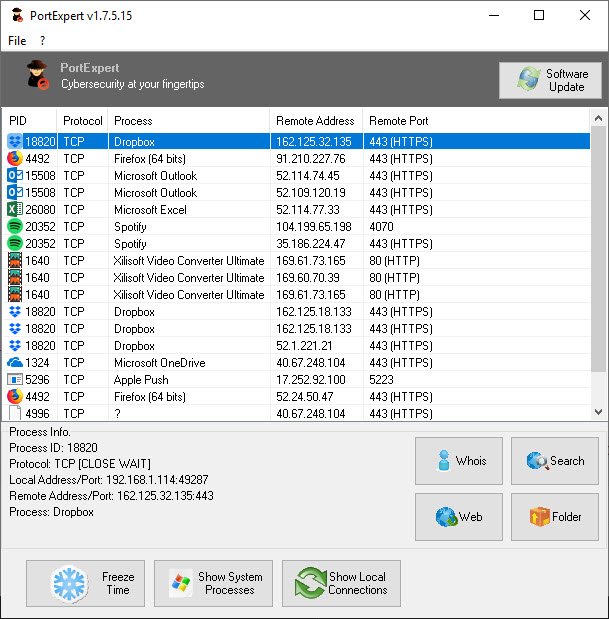Click the Remote Address/Port info line
Viewport: 609px width, 619px height.
point(111,495)
